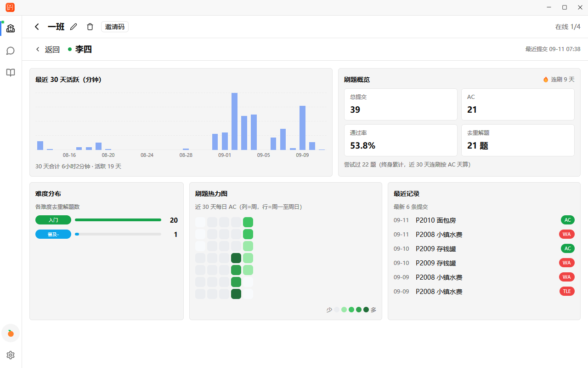Screen dimensions: 588x368
Task: Click the 总提交 39 stat card
Action: [x=401, y=104]
